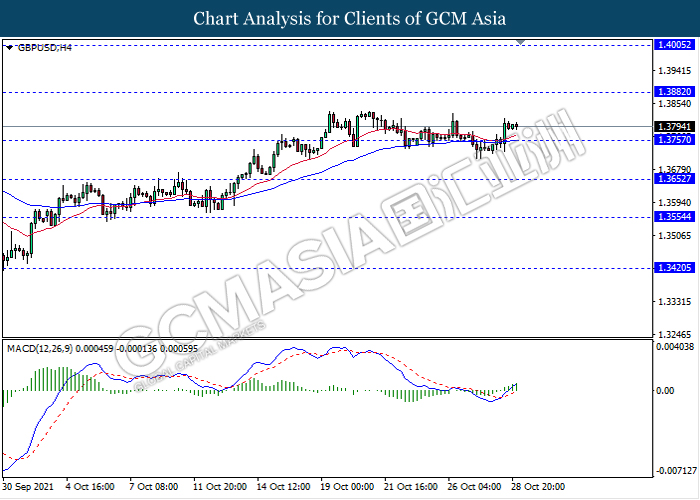
Task: Select the 1.35544 level label
Action: (674, 217)
